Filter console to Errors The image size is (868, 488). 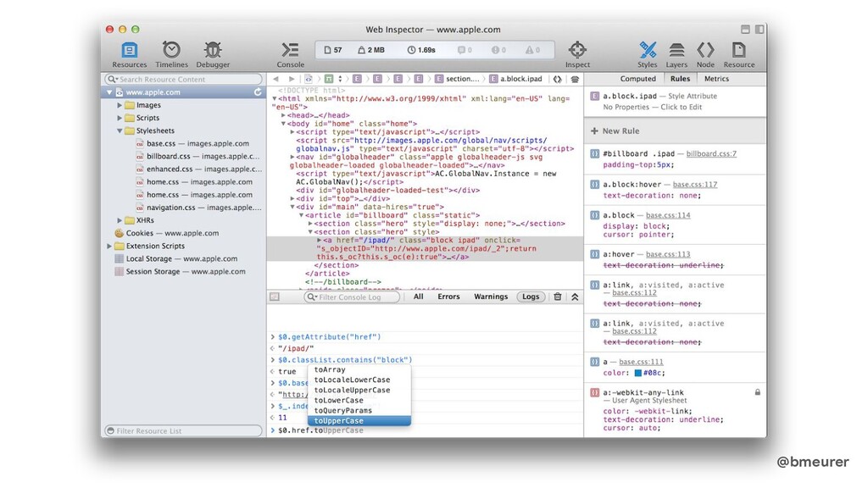coord(448,297)
